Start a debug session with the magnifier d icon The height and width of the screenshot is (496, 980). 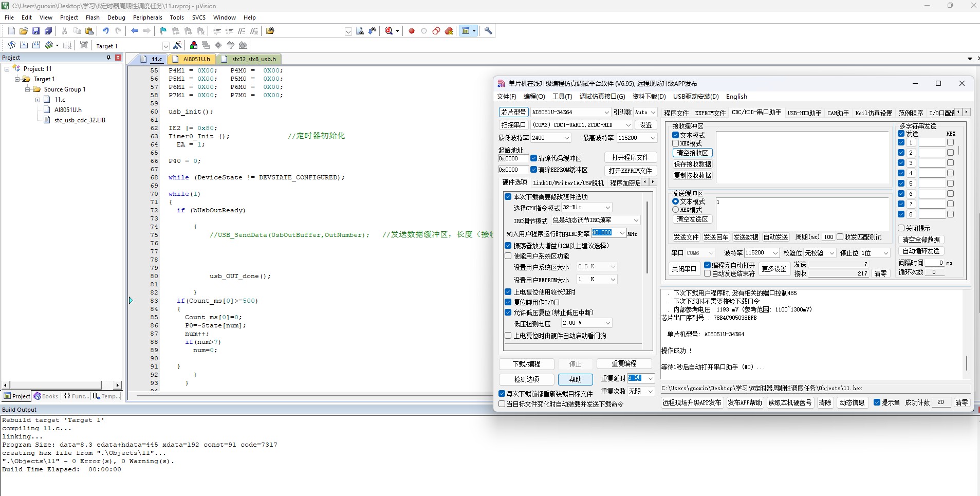click(x=389, y=31)
